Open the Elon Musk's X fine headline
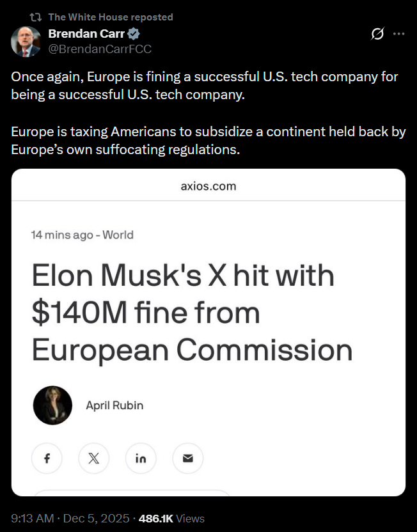 tap(192, 313)
